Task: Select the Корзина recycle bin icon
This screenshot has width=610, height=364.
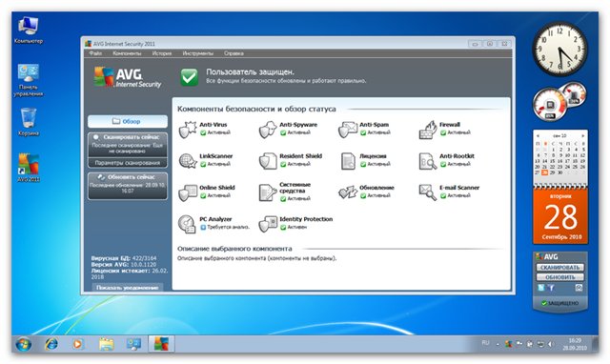Action: pos(29,122)
